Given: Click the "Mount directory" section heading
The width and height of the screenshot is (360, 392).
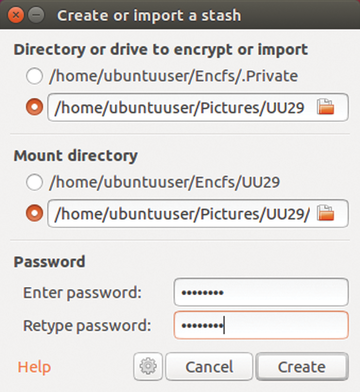Looking at the screenshot, I should (76, 156).
